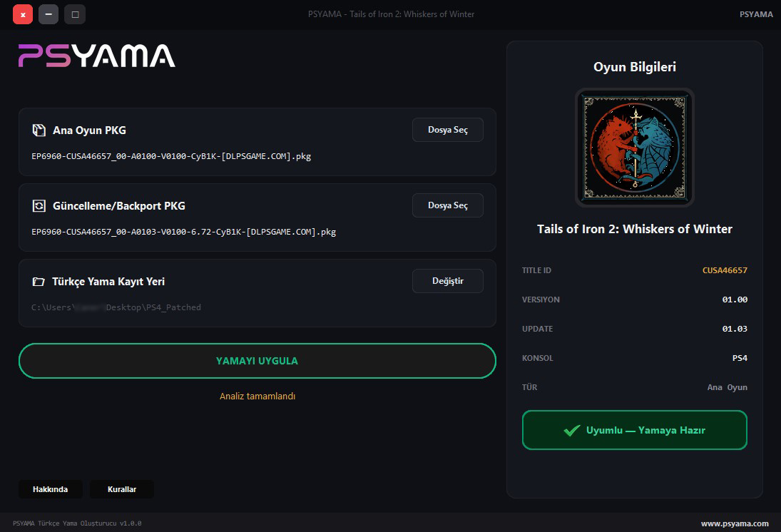
Task: Click the UPDATE label
Action: (x=538, y=329)
